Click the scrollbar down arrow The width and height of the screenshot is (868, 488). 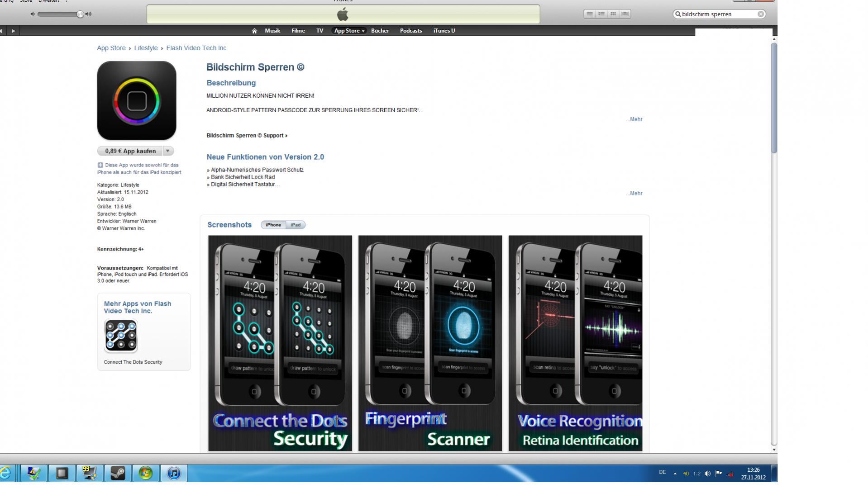774,450
